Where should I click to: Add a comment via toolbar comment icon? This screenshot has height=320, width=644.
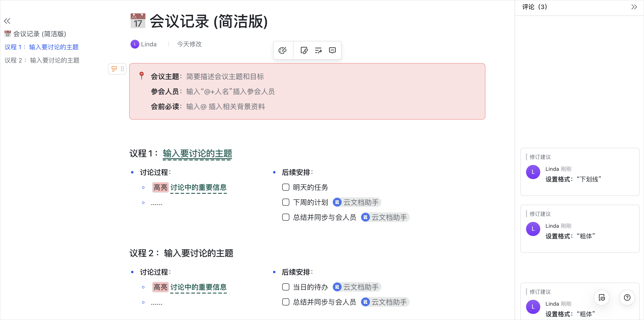tap(332, 50)
